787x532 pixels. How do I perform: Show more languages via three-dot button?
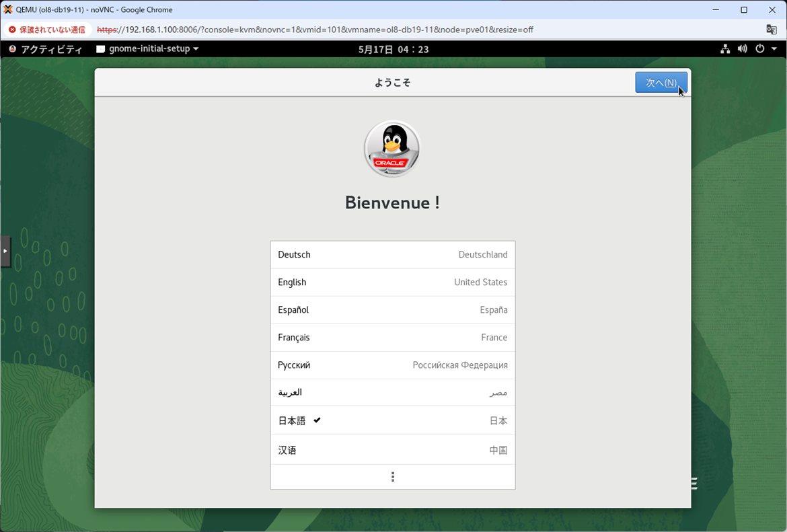393,477
